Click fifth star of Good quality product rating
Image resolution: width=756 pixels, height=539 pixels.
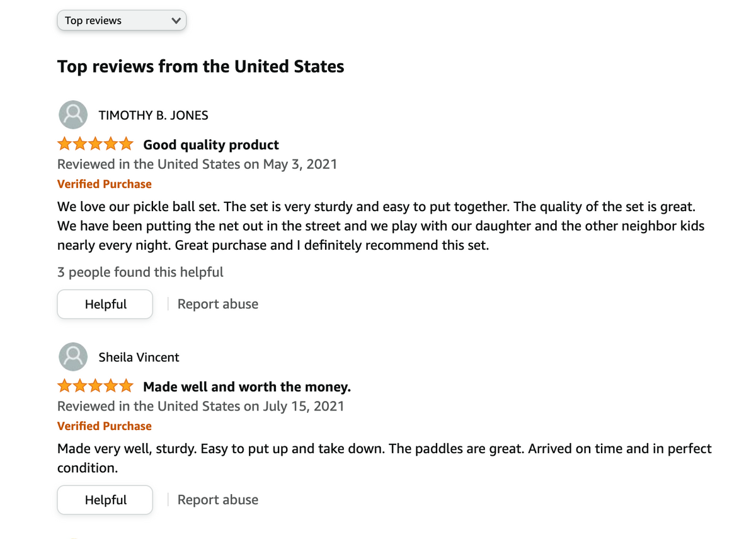pos(126,144)
